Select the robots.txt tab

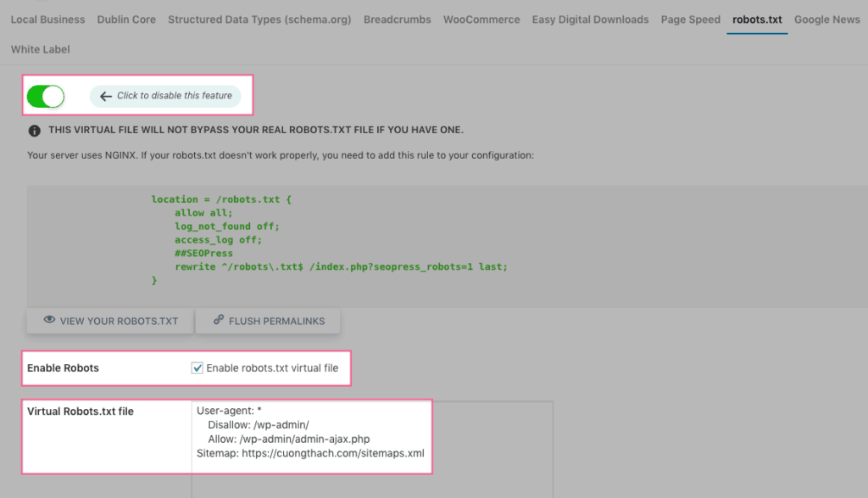click(757, 20)
